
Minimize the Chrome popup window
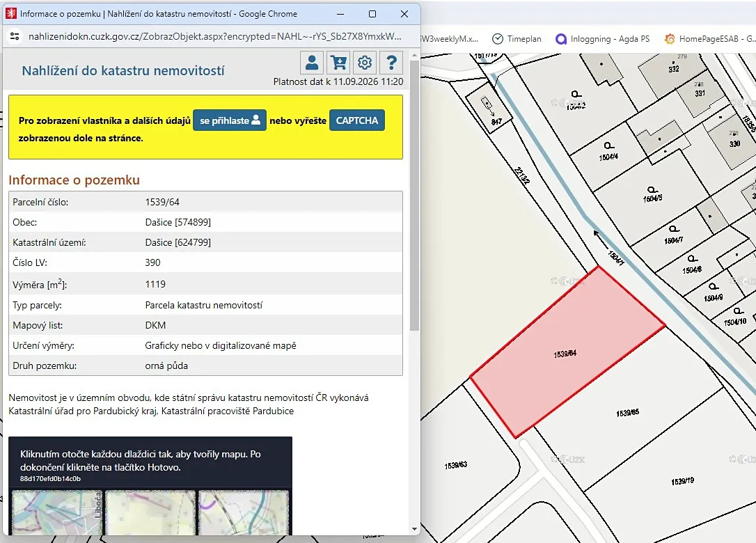pos(340,14)
